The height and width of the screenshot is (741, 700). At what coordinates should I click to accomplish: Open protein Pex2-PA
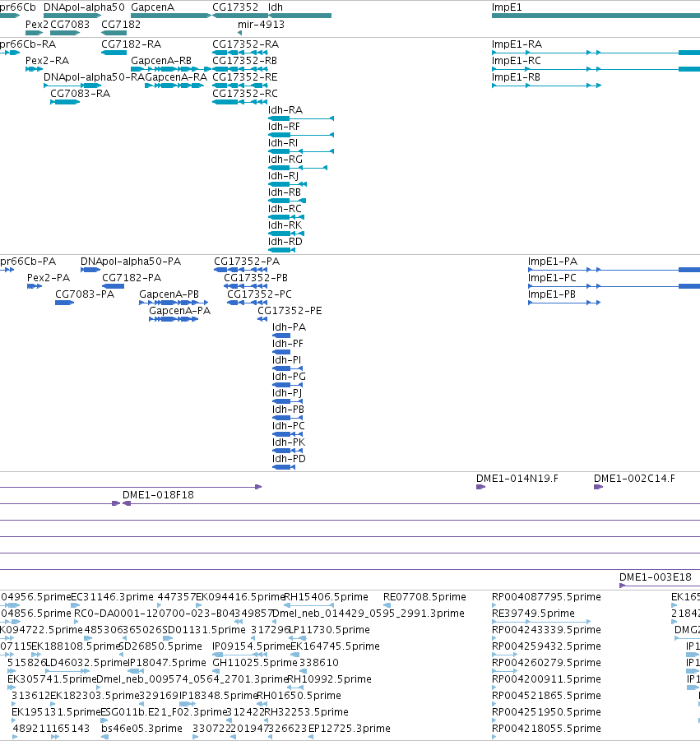[x=49, y=278]
